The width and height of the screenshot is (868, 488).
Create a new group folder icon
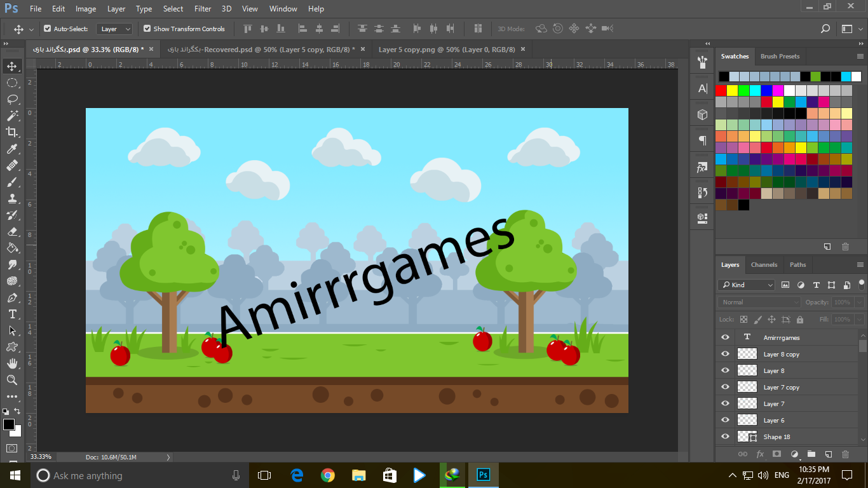(811, 454)
